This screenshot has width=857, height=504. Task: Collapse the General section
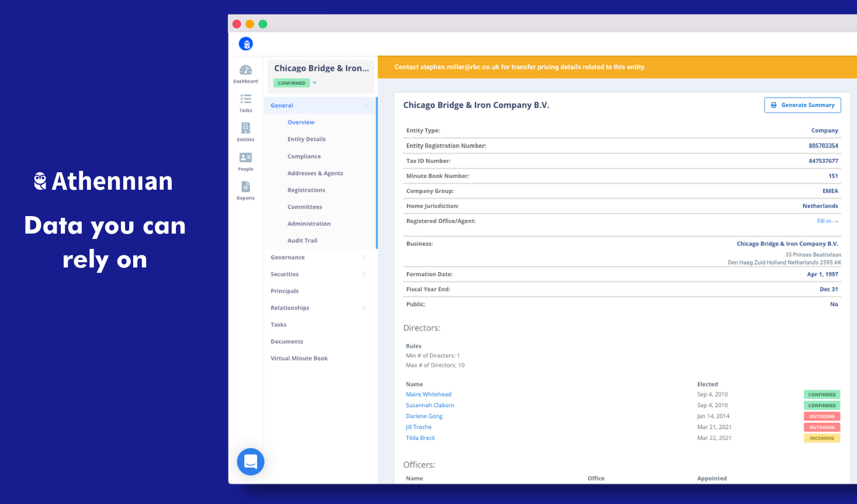pyautogui.click(x=366, y=105)
